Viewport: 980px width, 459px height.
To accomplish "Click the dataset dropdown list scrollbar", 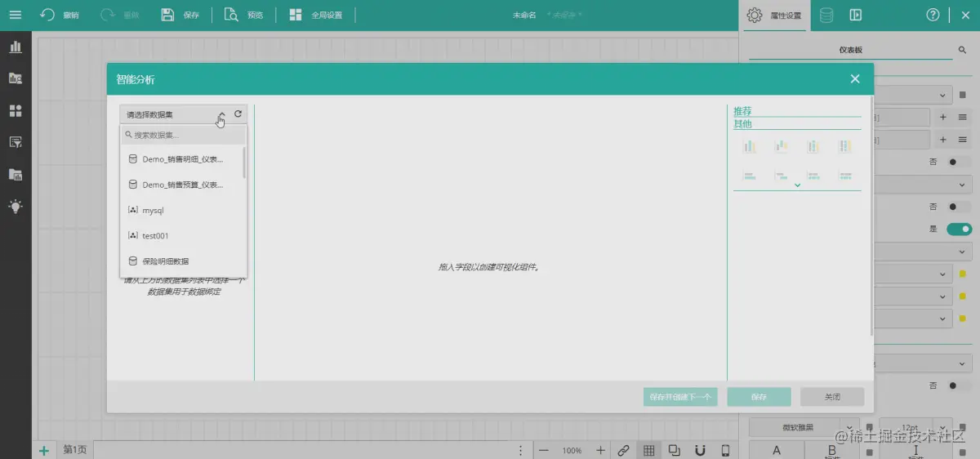I will click(244, 163).
